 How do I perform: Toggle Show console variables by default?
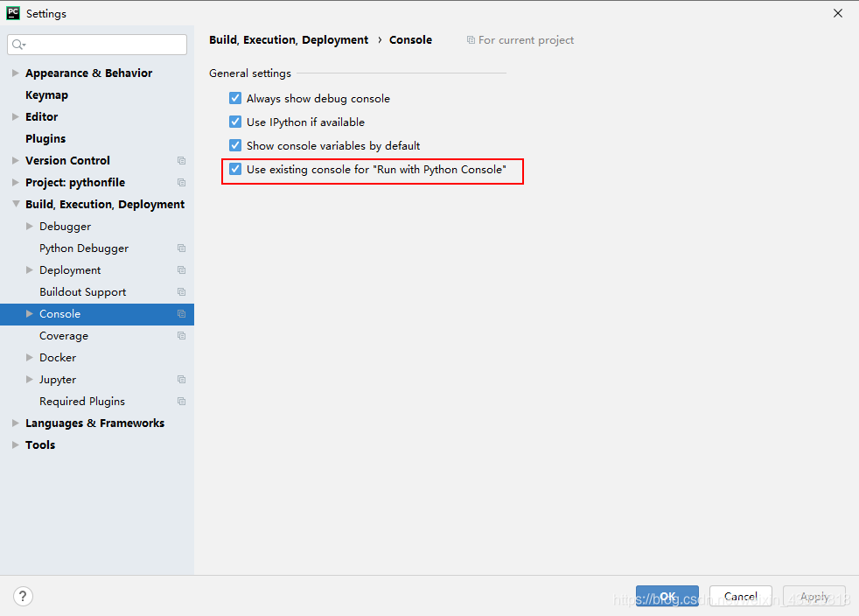pos(235,145)
